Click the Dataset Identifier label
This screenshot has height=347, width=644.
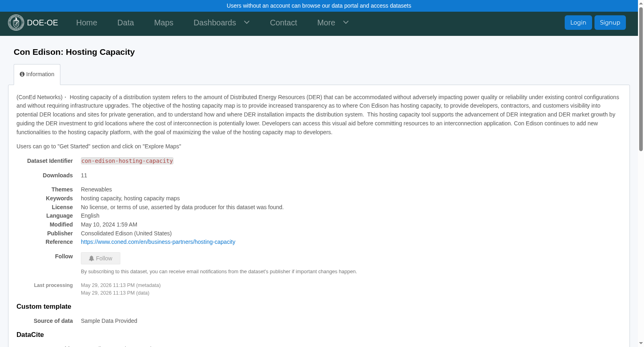click(50, 161)
